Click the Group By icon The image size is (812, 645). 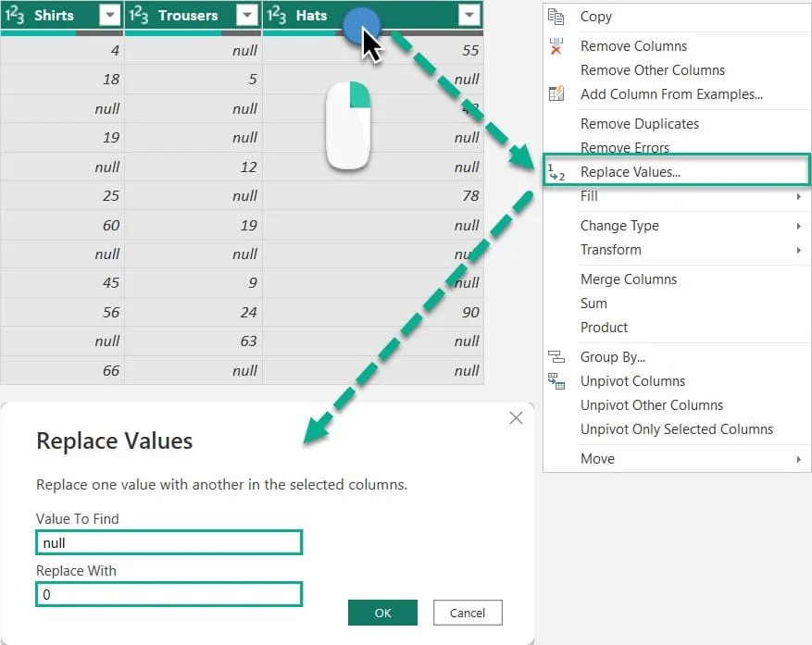[556, 356]
